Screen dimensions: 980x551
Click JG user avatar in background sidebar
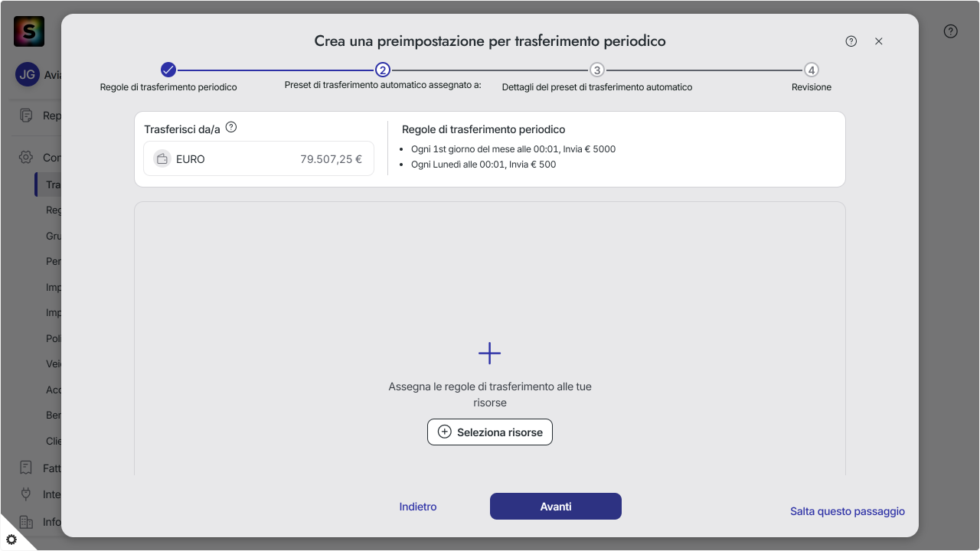[28, 75]
